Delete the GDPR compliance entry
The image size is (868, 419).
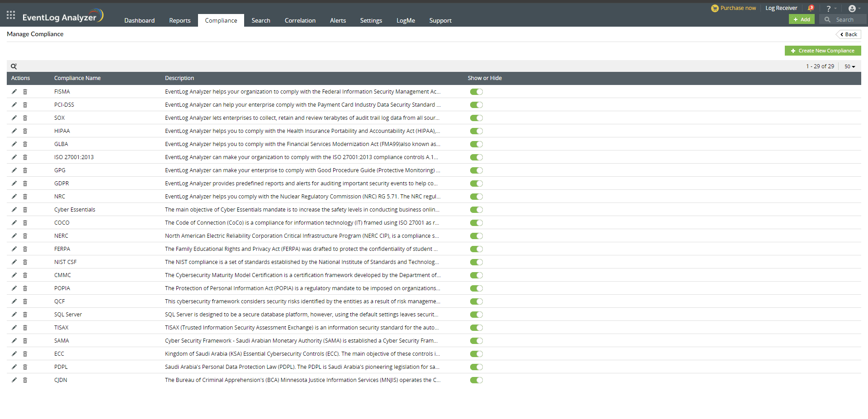coord(25,184)
